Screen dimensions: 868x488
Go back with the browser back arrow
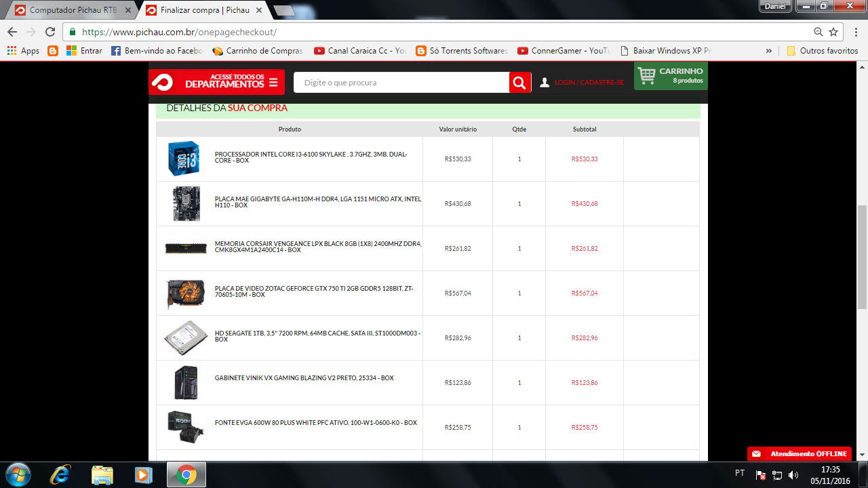pyautogui.click(x=12, y=32)
